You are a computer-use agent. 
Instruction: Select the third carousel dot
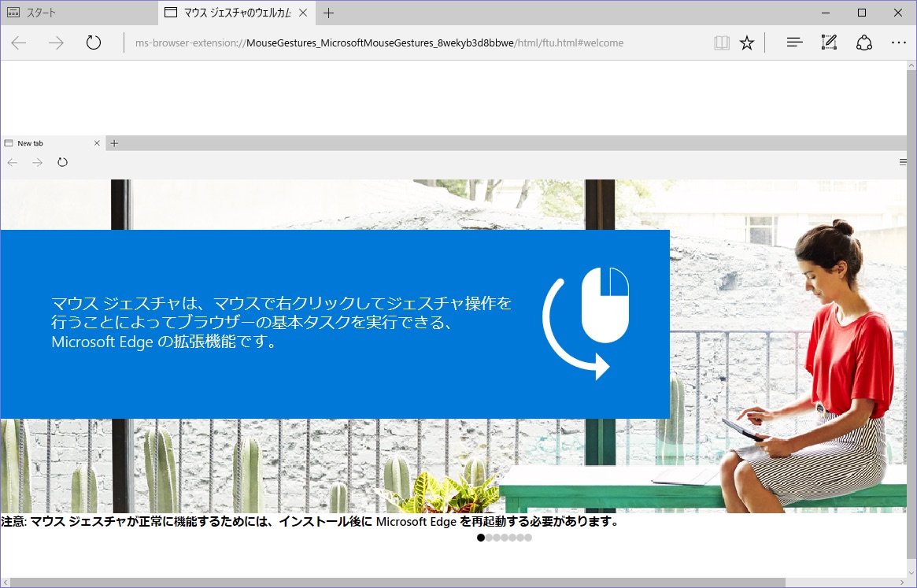pos(497,538)
